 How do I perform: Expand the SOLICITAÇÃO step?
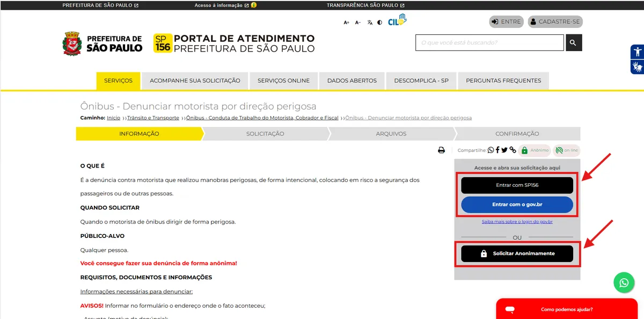point(265,133)
